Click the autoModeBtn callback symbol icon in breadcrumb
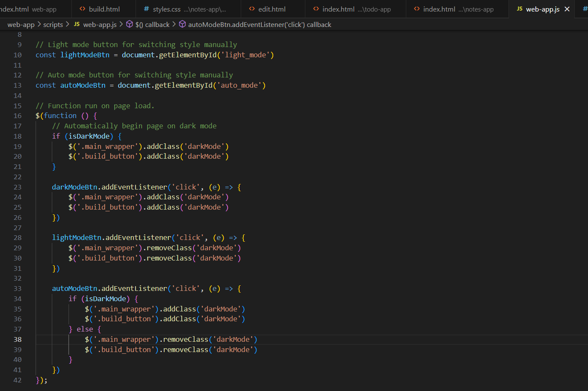 (x=182, y=24)
